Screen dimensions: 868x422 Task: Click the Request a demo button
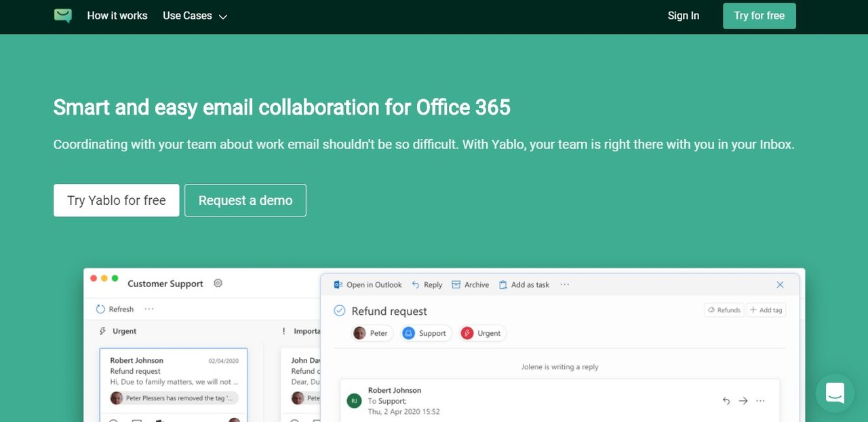coord(245,200)
